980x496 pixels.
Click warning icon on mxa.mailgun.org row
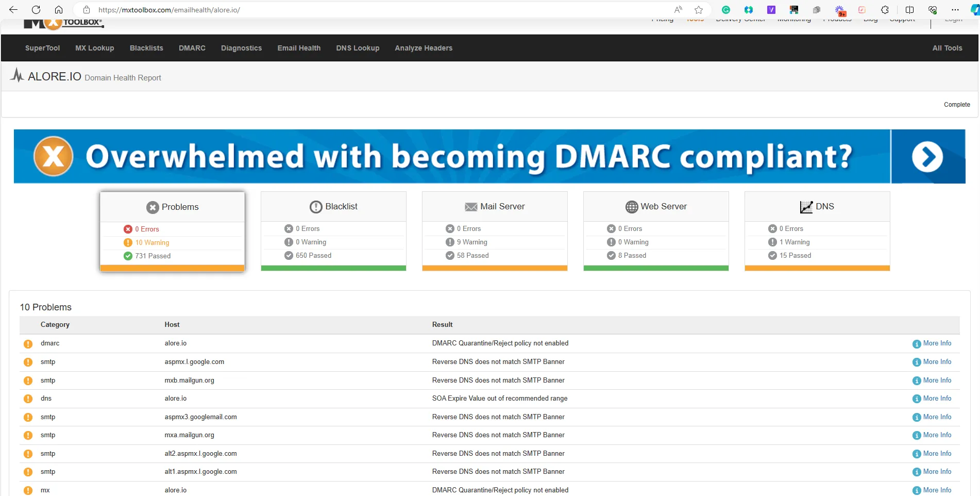click(x=28, y=436)
